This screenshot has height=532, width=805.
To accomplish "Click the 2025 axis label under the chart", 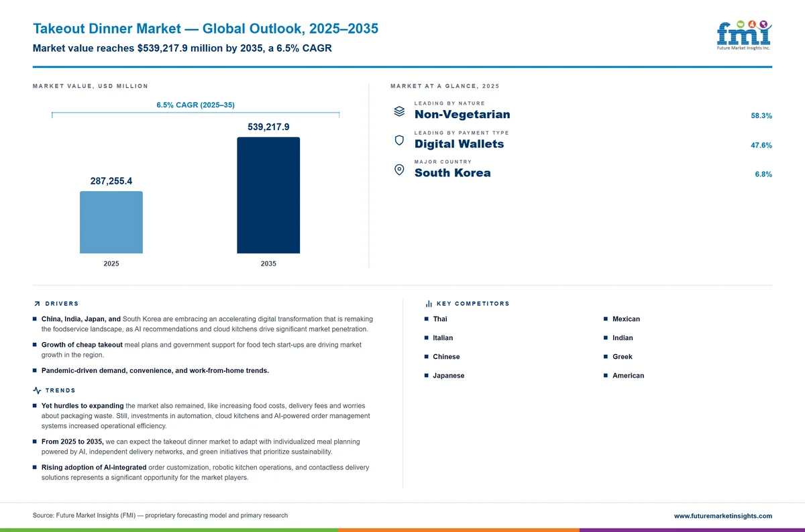I will (x=111, y=264).
